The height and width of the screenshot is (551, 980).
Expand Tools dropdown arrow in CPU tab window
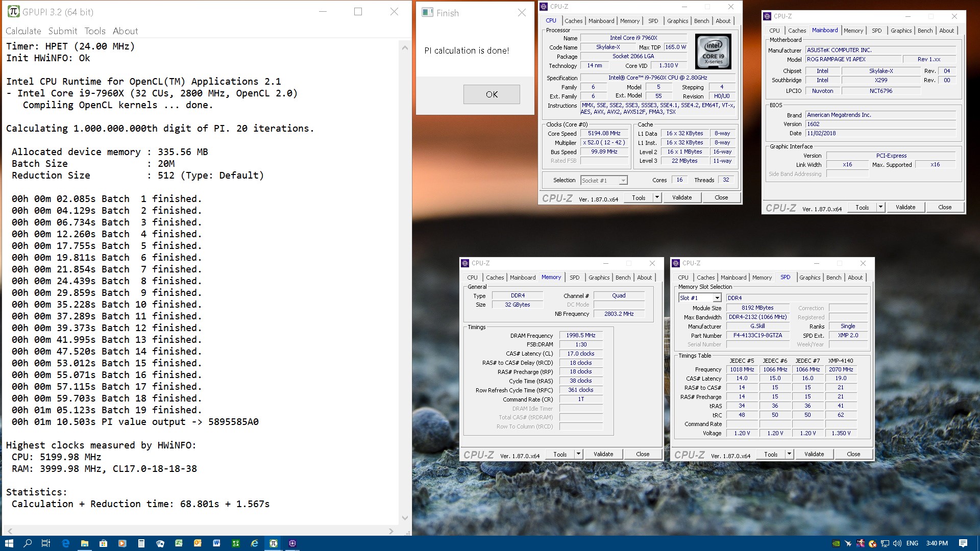pos(657,197)
